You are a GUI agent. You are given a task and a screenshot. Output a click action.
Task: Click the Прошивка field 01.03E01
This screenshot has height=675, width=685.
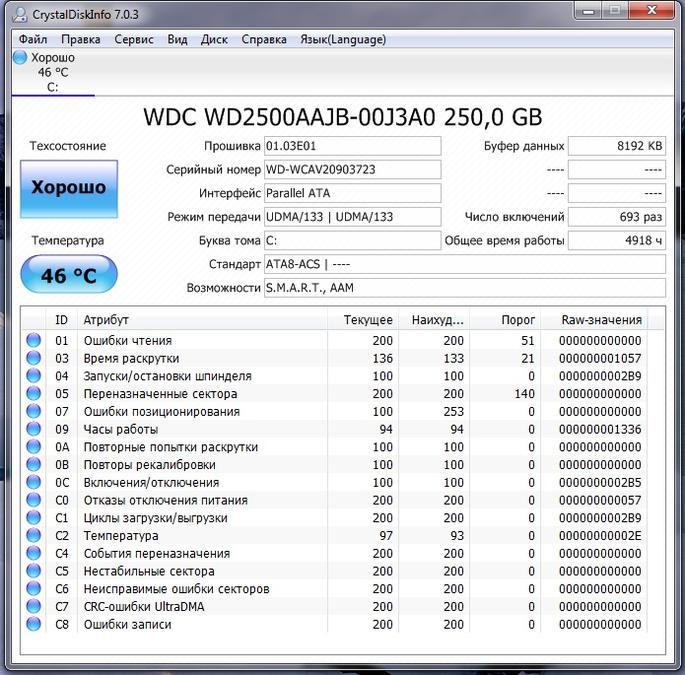[x=353, y=146]
